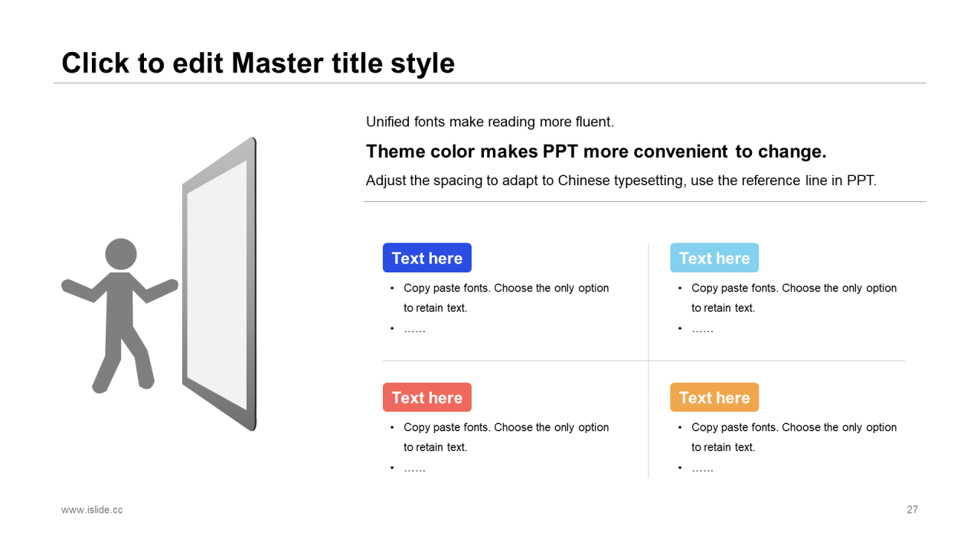
Task: Click the person figure's round head
Action: click(x=121, y=254)
